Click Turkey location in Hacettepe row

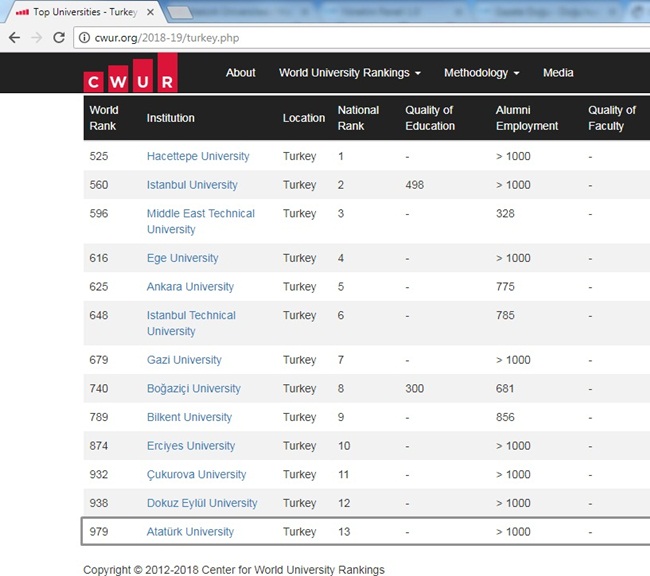pyautogui.click(x=299, y=156)
